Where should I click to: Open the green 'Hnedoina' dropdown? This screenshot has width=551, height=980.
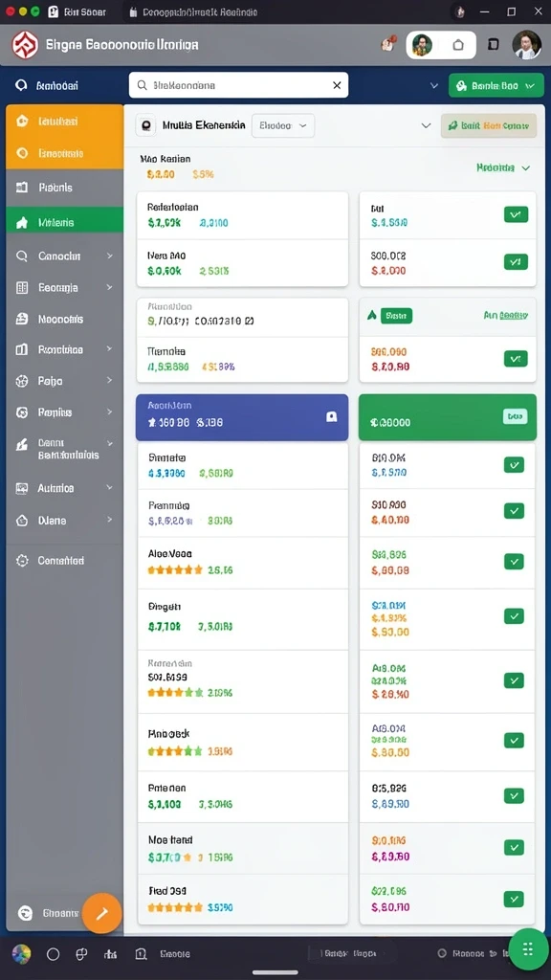point(503,167)
